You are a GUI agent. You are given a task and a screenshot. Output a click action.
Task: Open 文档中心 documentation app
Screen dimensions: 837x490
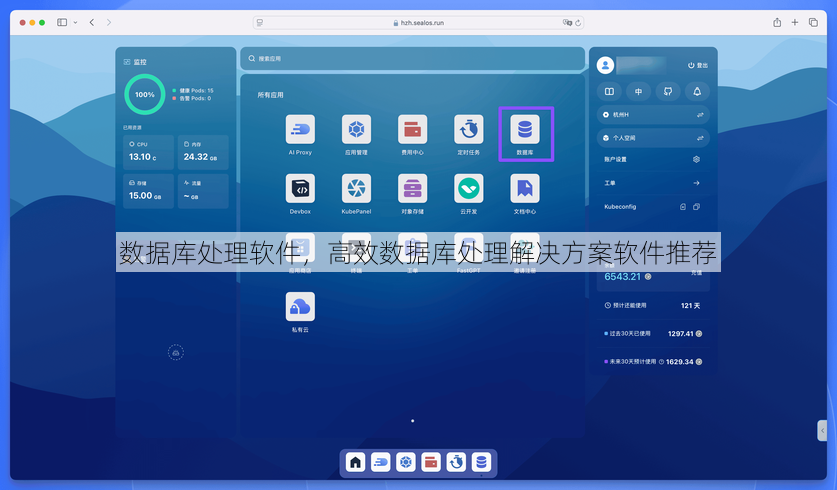click(x=525, y=188)
